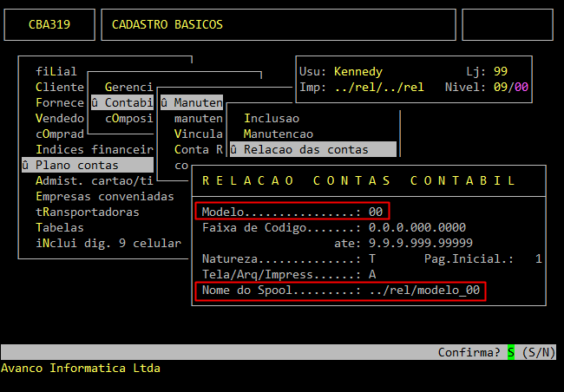Click the CBA319 program code box
Screen dimensions: 564x392
[49, 25]
